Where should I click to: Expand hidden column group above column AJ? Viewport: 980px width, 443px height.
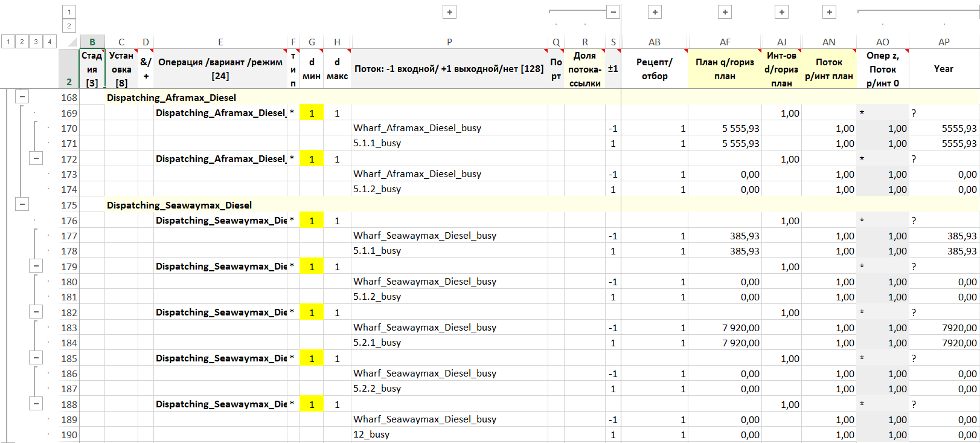coord(781,11)
